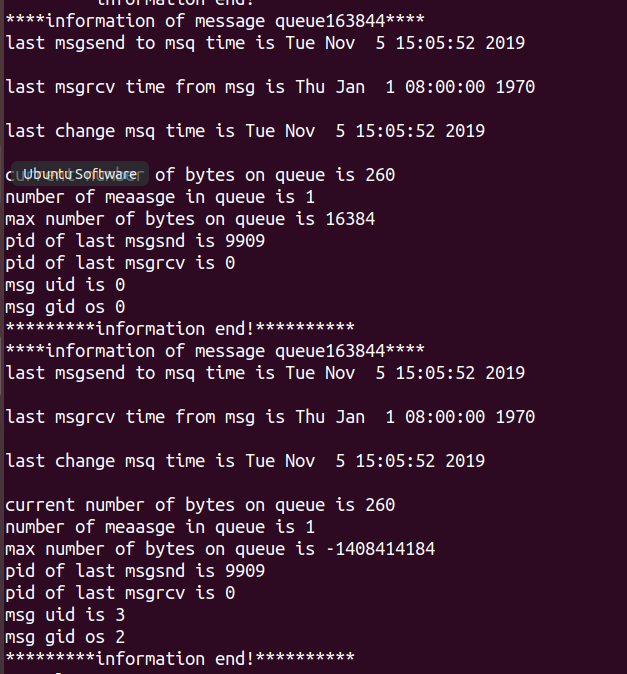Click the Ubuntu Software tooltip label
The height and width of the screenshot is (674, 627).
(x=80, y=174)
